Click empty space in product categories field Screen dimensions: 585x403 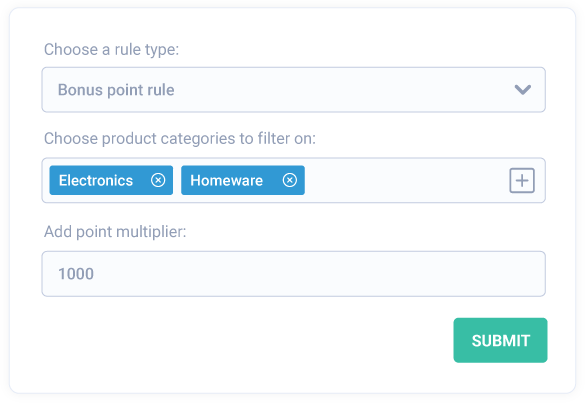click(407, 181)
